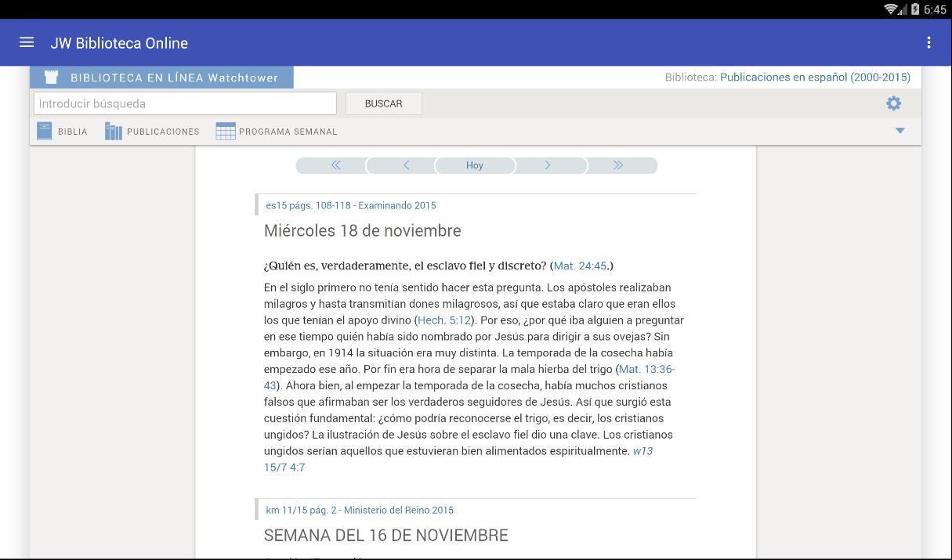Click the Hoy today button
The width and height of the screenshot is (952, 560).
[475, 165]
